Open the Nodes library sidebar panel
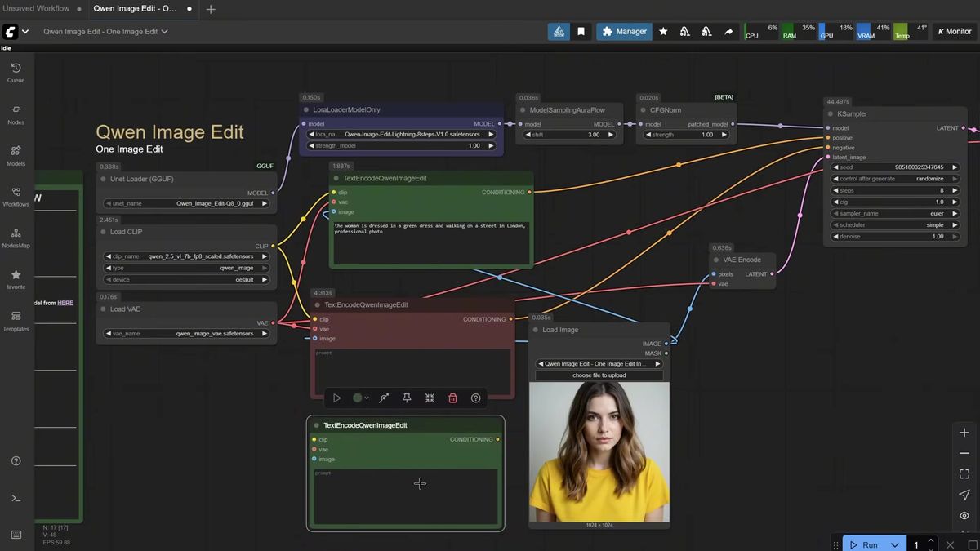This screenshot has width=980, height=551. (x=16, y=113)
